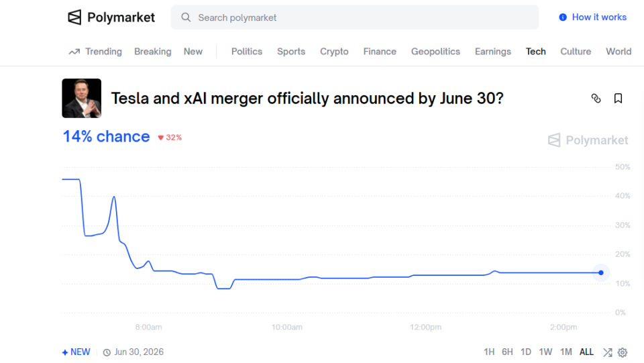Click the chart's current-value endpoint dot

pyautogui.click(x=601, y=272)
